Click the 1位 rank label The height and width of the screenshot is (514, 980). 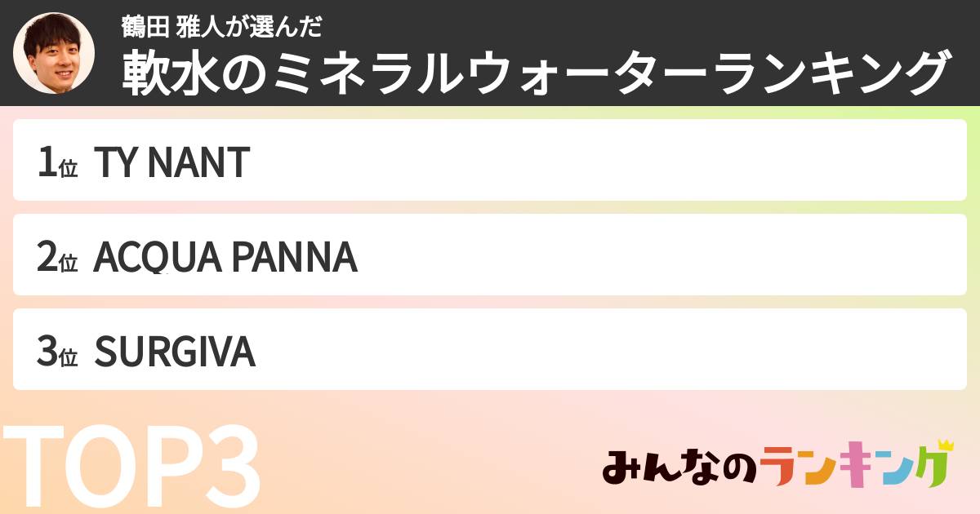point(57,162)
